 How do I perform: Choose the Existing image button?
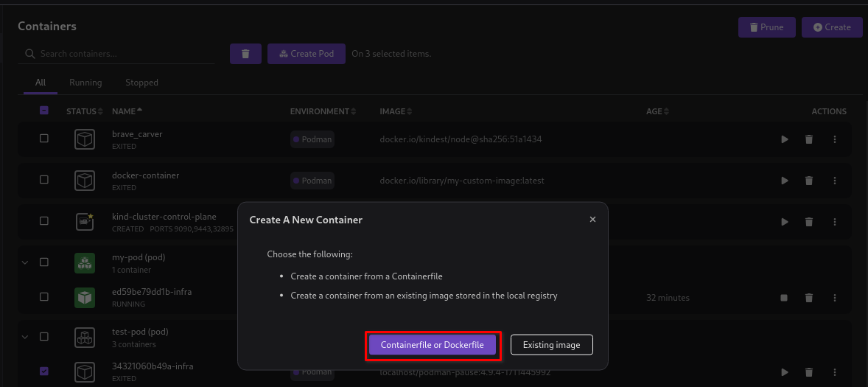point(551,345)
